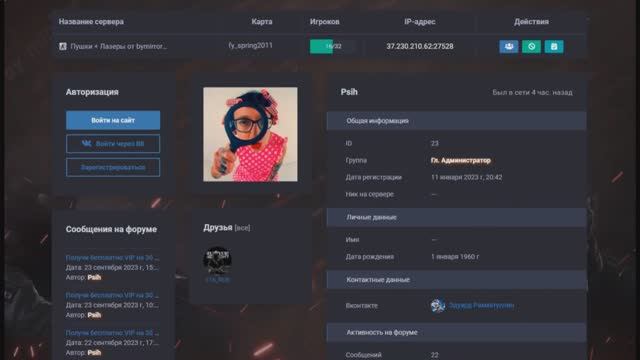Click the Игроков column header

324,22
